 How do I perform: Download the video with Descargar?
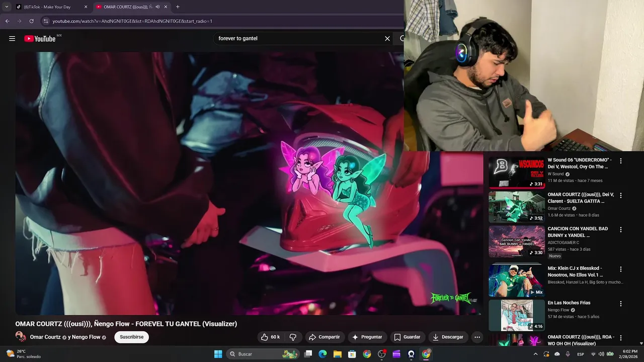click(x=448, y=337)
